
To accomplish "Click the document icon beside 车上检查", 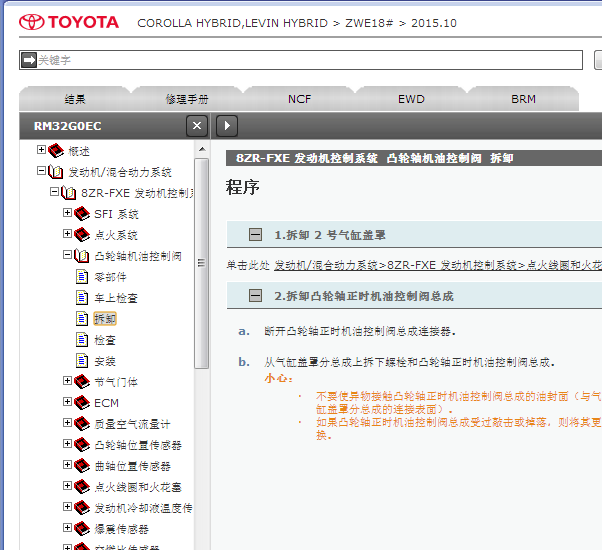I will pyautogui.click(x=82, y=298).
